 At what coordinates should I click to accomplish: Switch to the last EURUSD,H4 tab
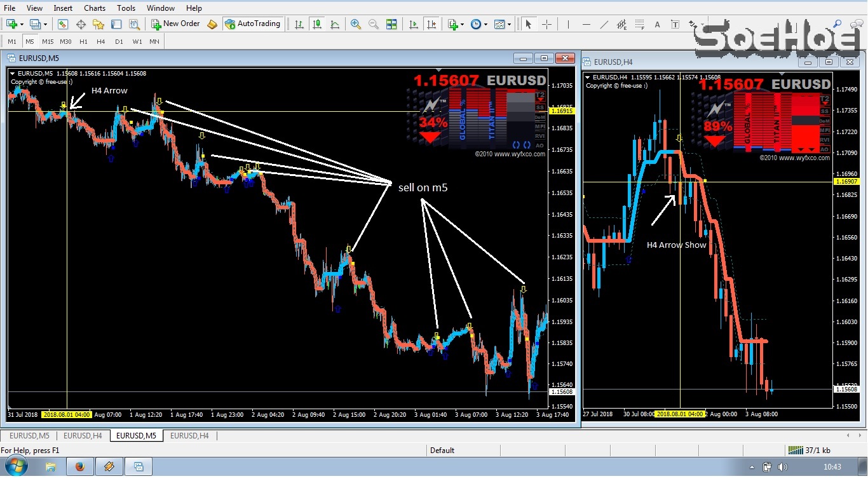click(189, 436)
